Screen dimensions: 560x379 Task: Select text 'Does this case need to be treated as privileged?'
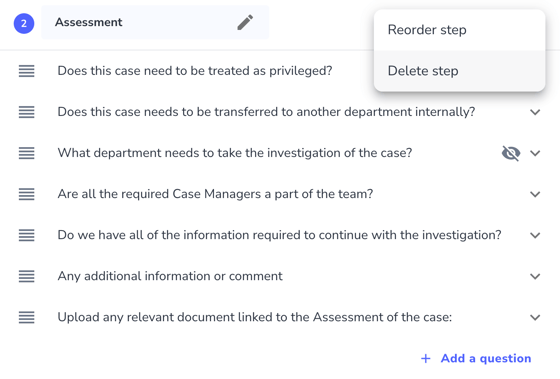195,71
